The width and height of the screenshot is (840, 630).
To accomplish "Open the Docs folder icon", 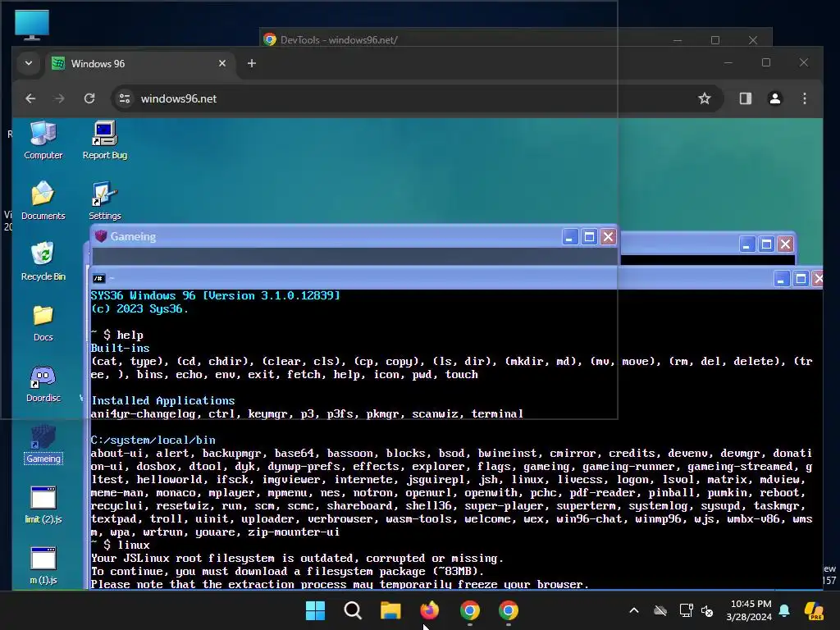I will point(43,322).
